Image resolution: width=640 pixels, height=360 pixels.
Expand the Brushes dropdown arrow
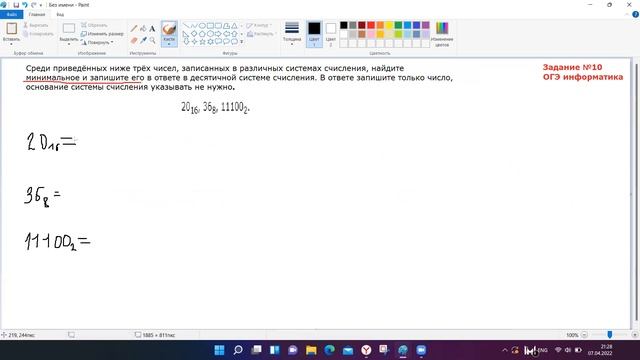coord(169,44)
